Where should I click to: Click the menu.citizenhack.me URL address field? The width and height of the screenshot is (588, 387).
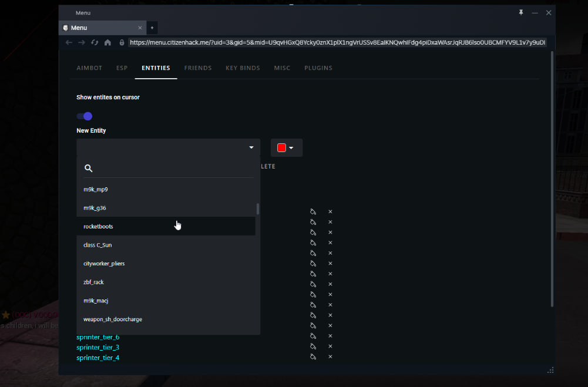pyautogui.click(x=336, y=42)
